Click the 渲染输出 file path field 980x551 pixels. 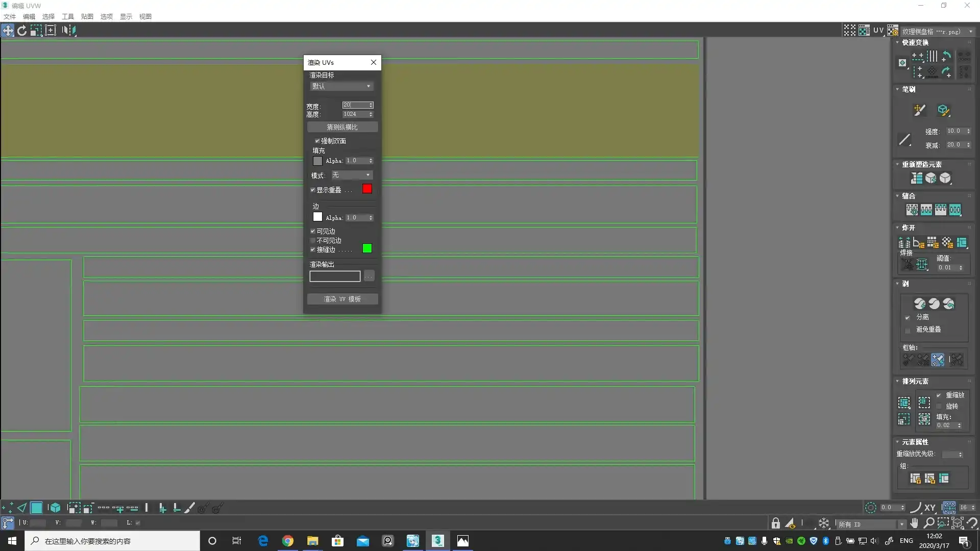coord(335,276)
